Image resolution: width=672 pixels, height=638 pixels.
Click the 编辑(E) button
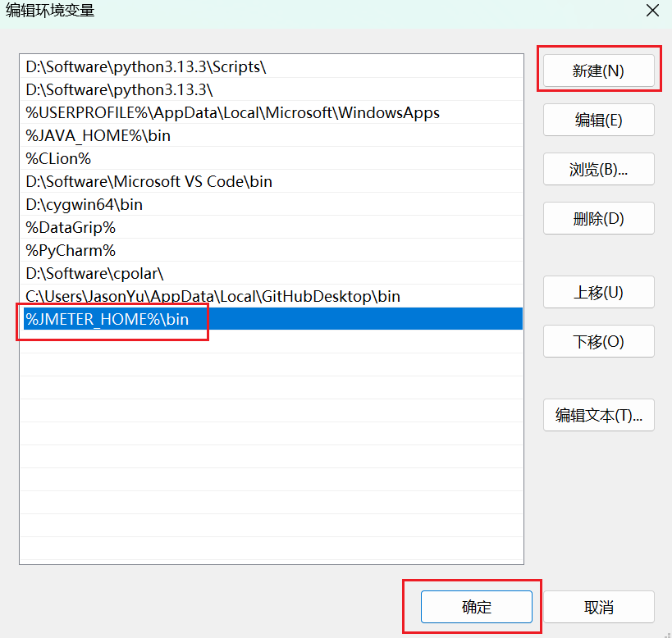(598, 120)
